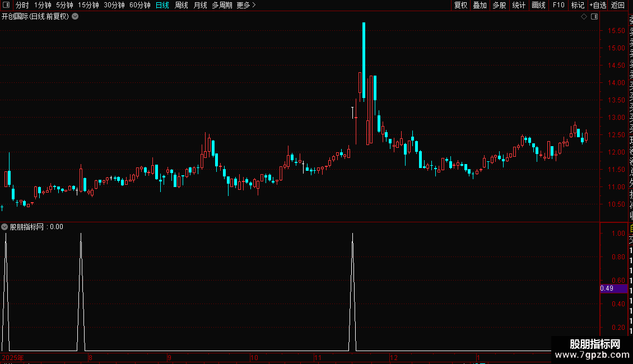Screen dimensions: 633x364
Task: Click the 标记 mark button
Action: click(578, 5)
